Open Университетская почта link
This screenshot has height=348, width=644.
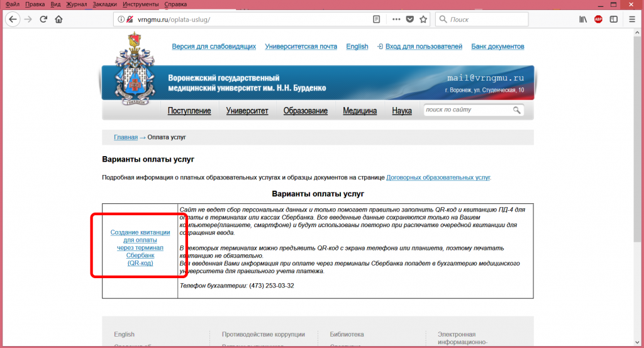click(x=301, y=47)
